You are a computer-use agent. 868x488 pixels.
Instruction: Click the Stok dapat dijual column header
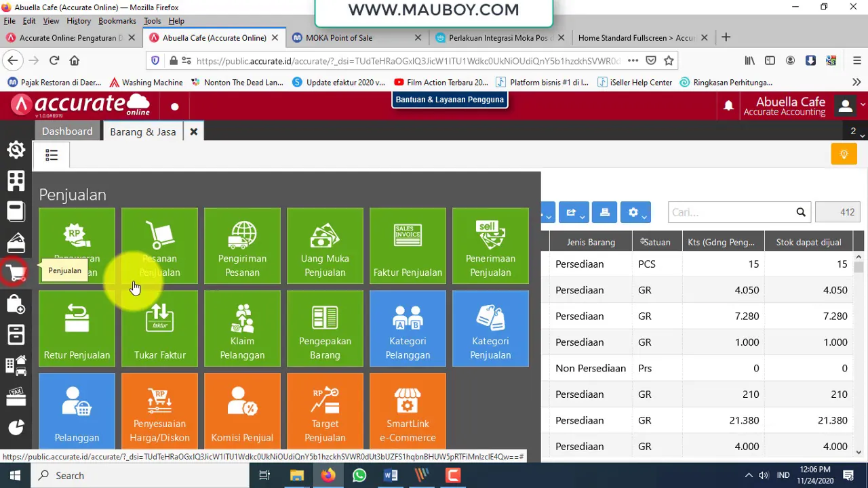coord(808,242)
